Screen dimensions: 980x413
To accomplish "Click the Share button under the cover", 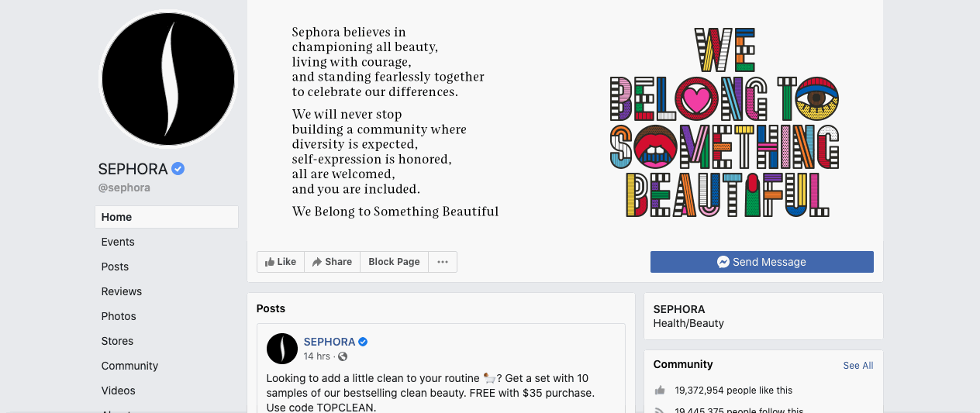I will coord(332,262).
